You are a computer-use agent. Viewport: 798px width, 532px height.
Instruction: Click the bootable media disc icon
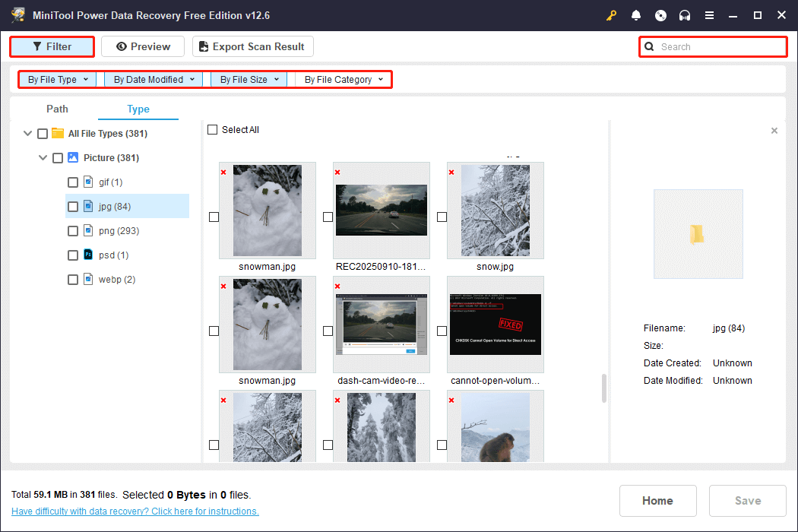pyautogui.click(x=660, y=14)
